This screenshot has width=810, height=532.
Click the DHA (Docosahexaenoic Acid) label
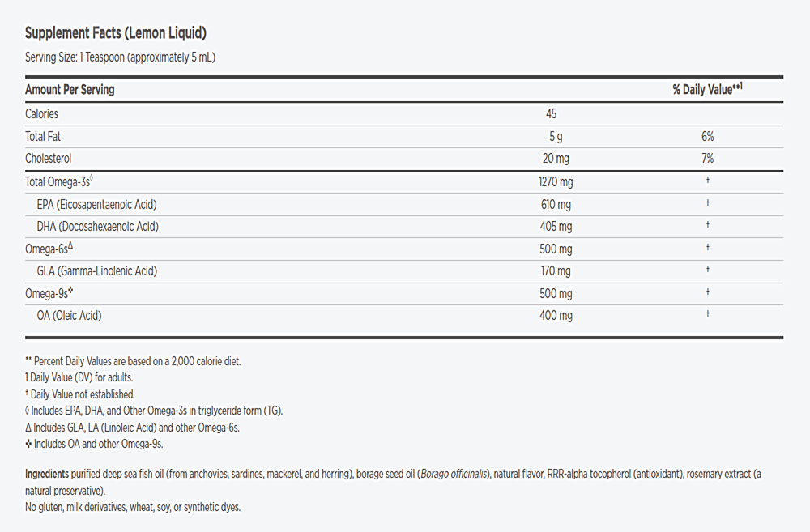(97, 227)
